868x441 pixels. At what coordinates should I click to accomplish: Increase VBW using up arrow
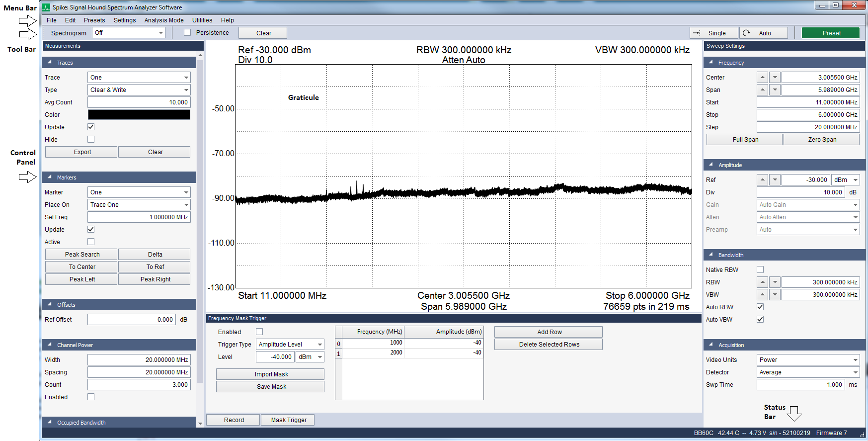[x=763, y=295]
